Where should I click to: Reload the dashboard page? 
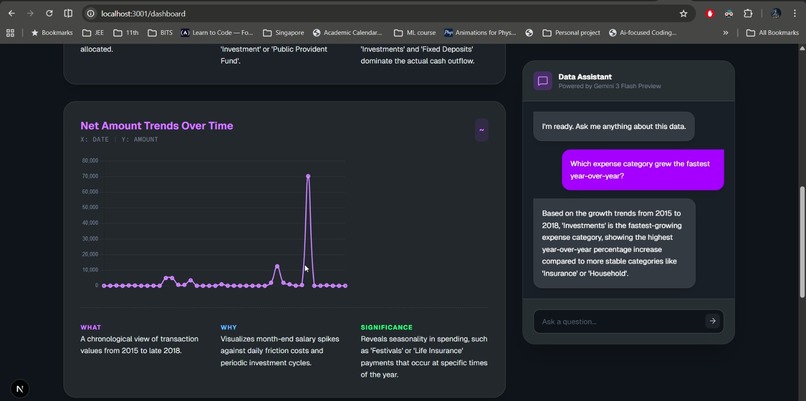pyautogui.click(x=49, y=14)
